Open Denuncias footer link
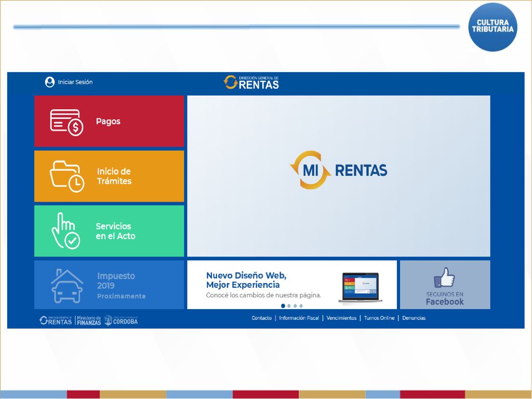 [414, 318]
